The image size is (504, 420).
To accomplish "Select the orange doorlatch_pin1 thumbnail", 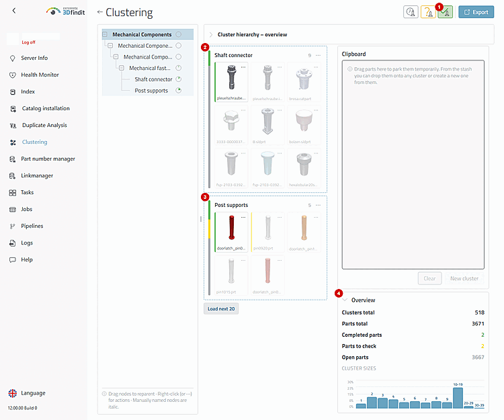I will [304, 228].
